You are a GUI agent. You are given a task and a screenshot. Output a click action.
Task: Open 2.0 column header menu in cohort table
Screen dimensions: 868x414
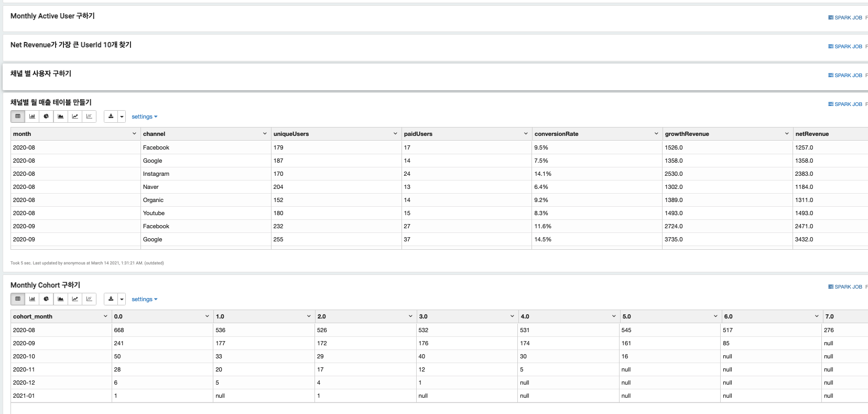point(410,316)
